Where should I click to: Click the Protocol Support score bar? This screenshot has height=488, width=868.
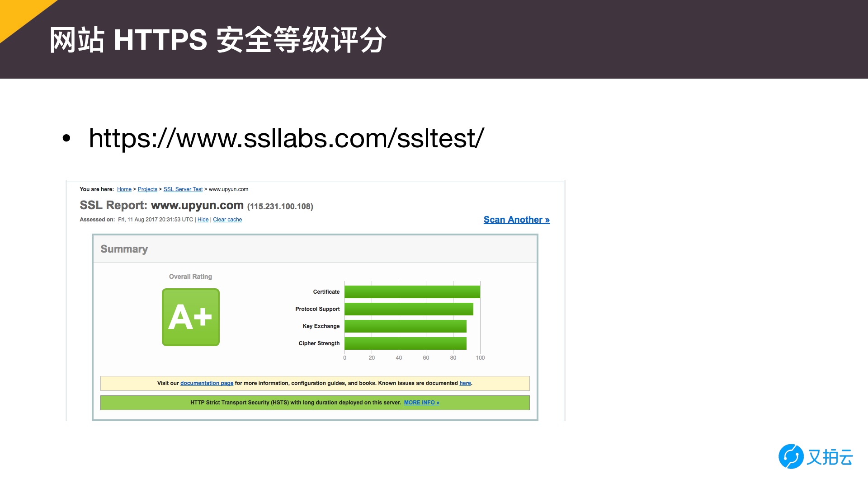coord(409,309)
